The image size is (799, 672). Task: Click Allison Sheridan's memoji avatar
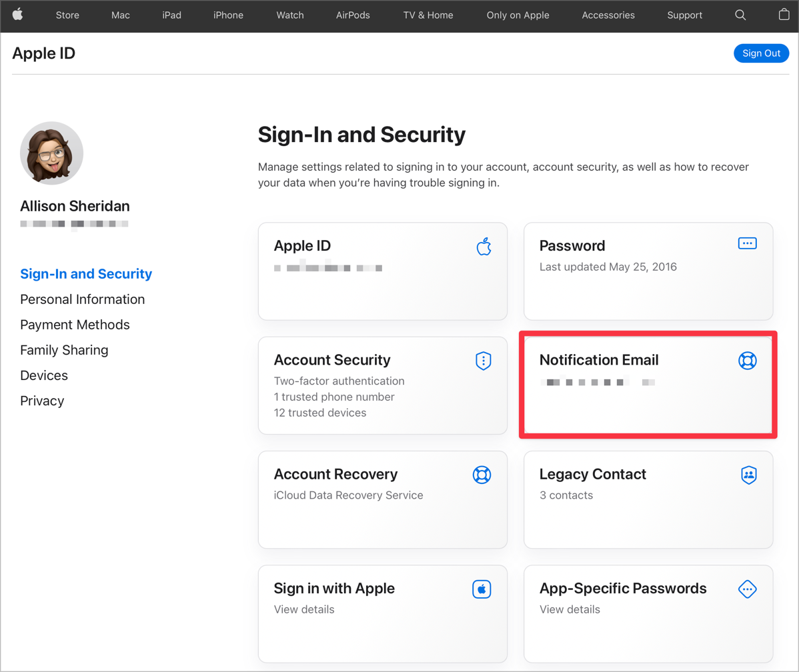point(51,153)
